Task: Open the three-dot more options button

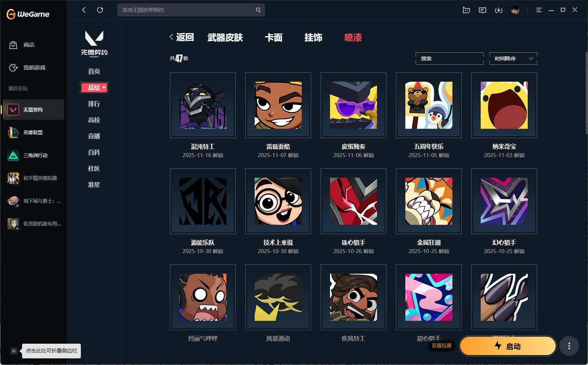Action: coord(569,346)
